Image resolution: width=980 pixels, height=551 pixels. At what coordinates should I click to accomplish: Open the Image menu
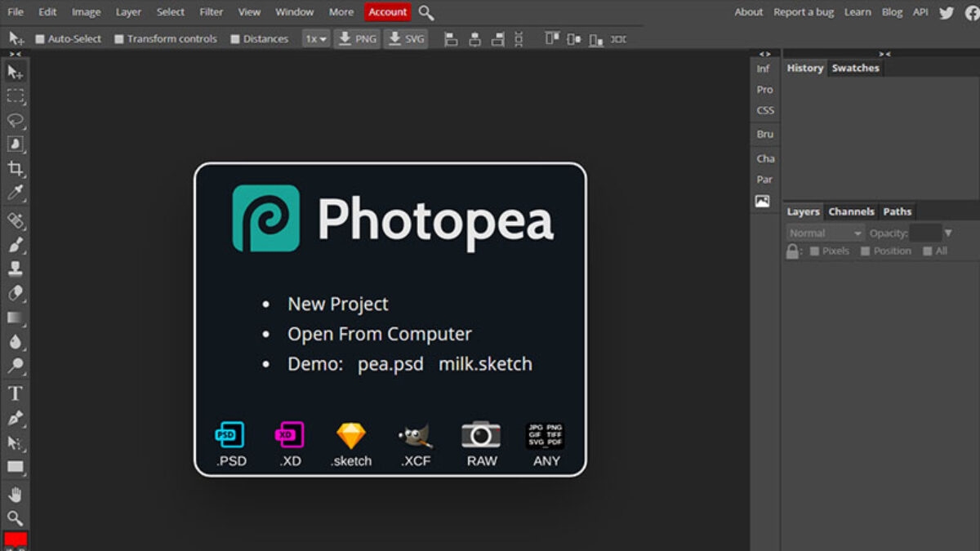[86, 12]
